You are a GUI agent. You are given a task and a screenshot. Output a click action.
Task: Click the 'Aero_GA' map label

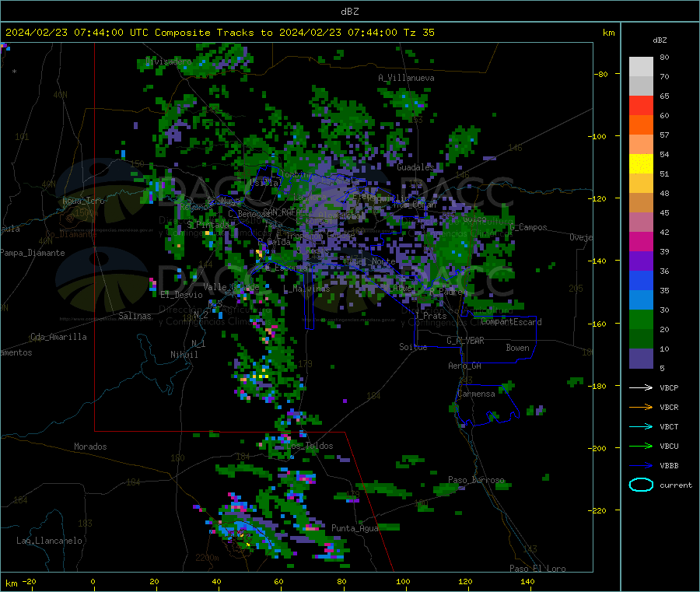tap(465, 366)
